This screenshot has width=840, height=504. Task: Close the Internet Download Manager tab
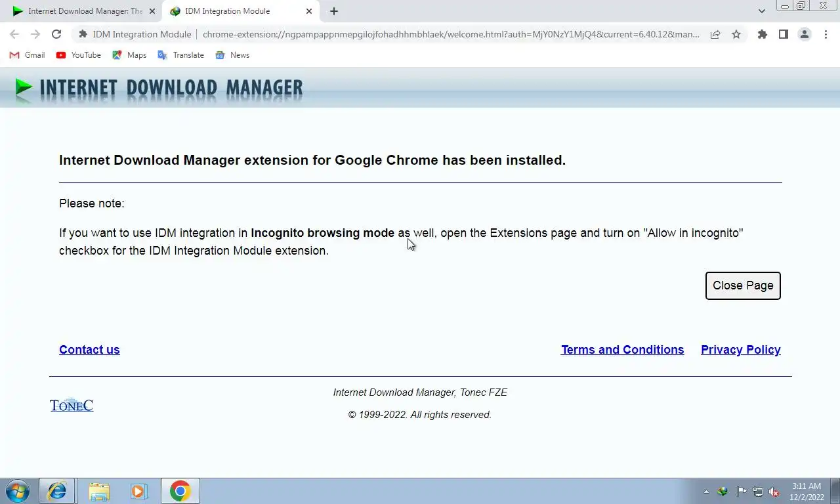pos(152,11)
